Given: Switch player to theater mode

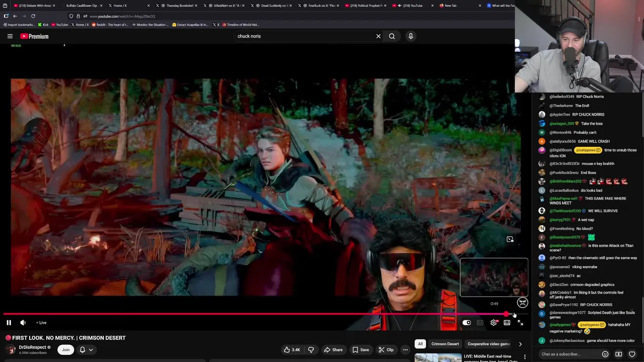Looking at the screenshot, I should tap(507, 323).
